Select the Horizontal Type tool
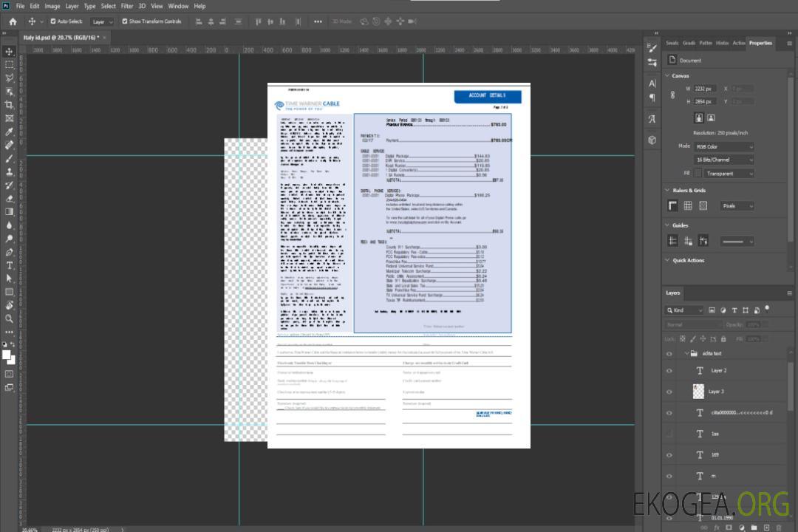This screenshot has height=532, width=798. tap(9, 265)
